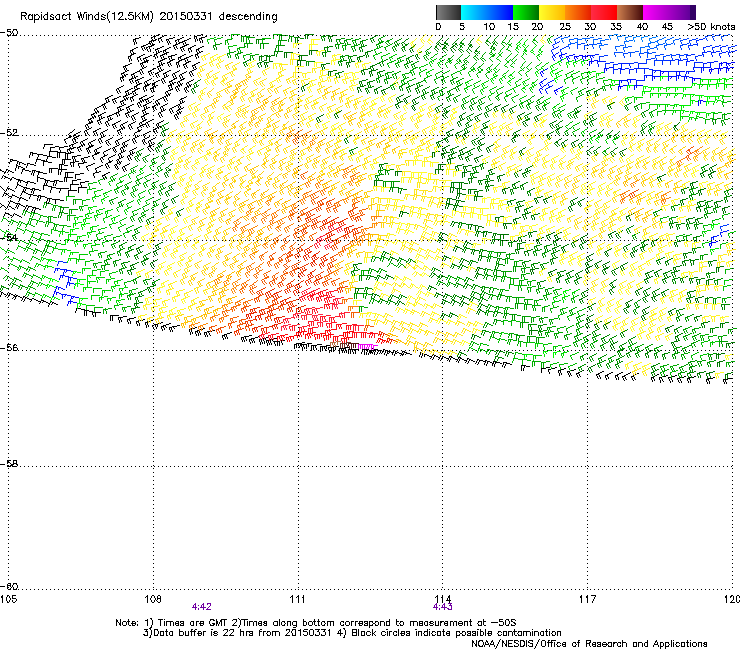Click the '>50 knots' legend label

point(711,27)
